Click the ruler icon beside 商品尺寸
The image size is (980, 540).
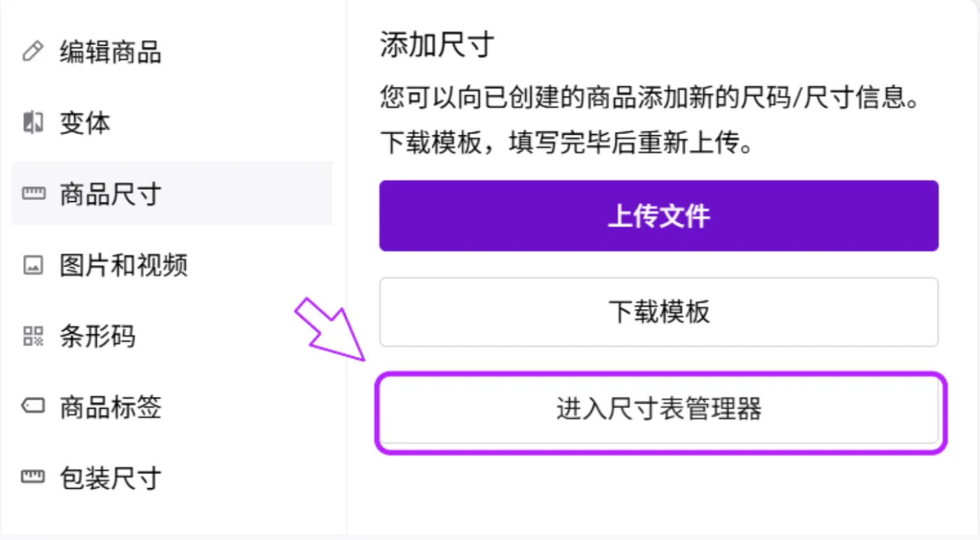pyautogui.click(x=33, y=194)
